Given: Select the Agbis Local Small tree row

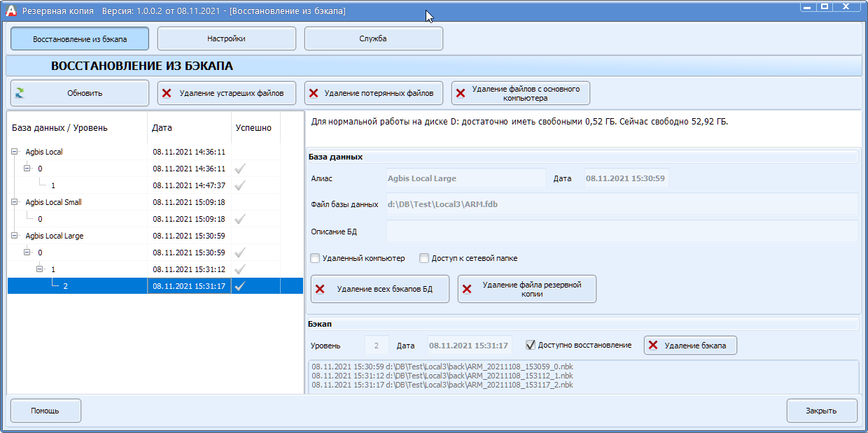Looking at the screenshot, I should point(155,202).
